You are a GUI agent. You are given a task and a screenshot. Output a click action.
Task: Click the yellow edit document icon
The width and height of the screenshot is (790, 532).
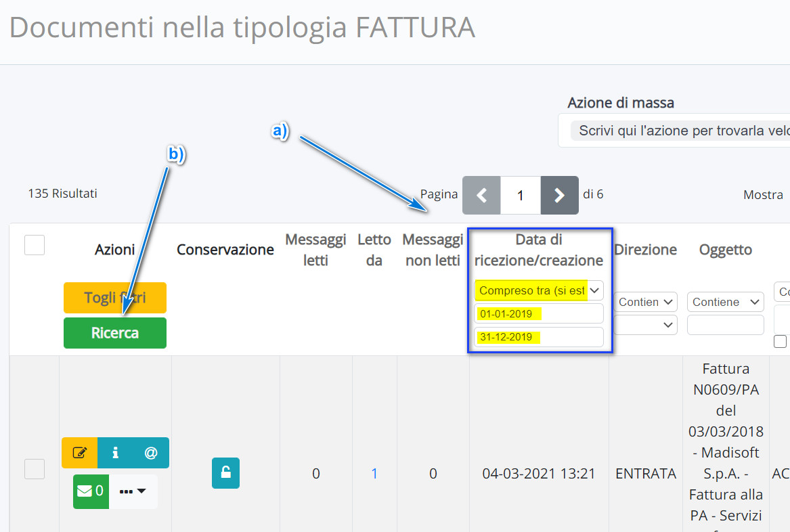tap(79, 453)
